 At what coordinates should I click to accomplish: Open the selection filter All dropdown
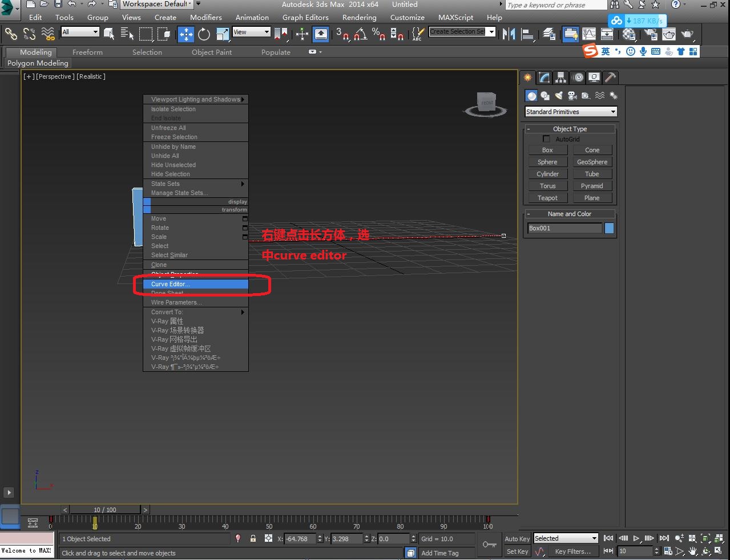(80, 32)
